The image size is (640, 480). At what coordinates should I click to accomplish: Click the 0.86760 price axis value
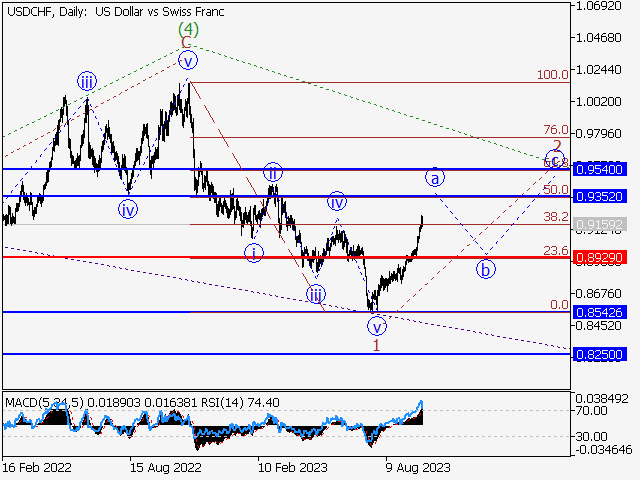(599, 293)
